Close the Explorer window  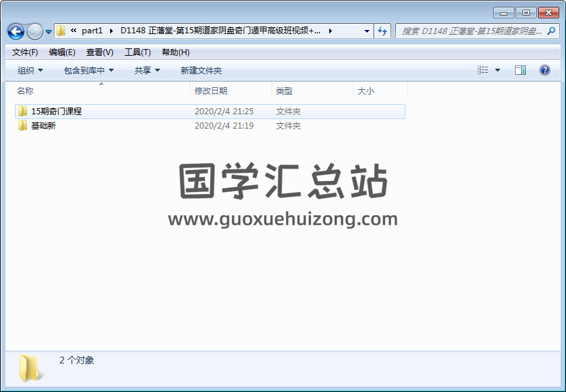(x=548, y=13)
